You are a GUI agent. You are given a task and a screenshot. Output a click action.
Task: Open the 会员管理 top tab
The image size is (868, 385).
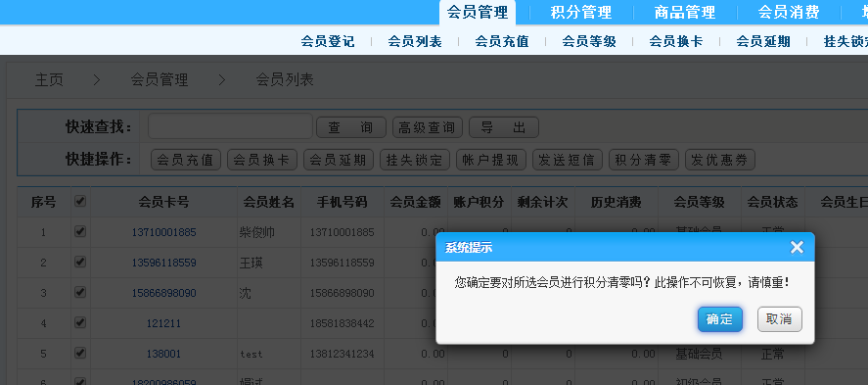coord(478,12)
